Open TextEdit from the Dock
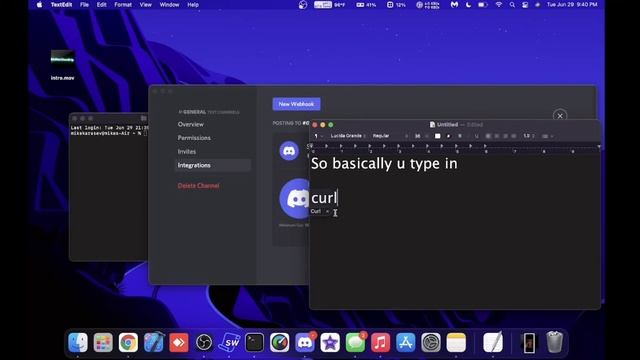The image size is (640, 360). (493, 342)
